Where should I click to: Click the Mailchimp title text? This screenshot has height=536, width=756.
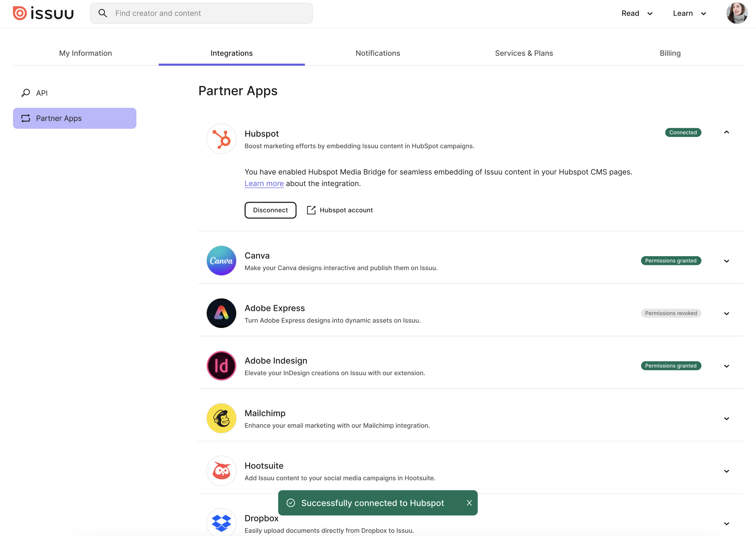(265, 413)
